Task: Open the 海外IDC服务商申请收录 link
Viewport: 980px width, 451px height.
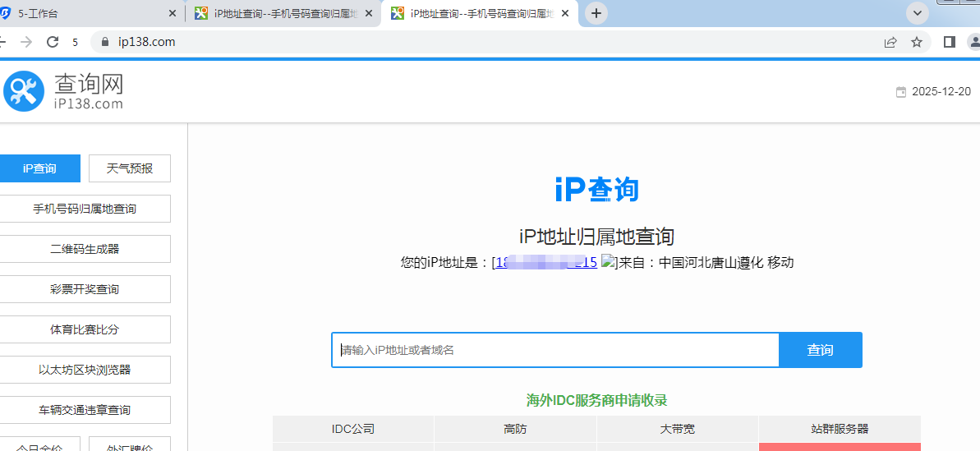Action: tap(596, 400)
